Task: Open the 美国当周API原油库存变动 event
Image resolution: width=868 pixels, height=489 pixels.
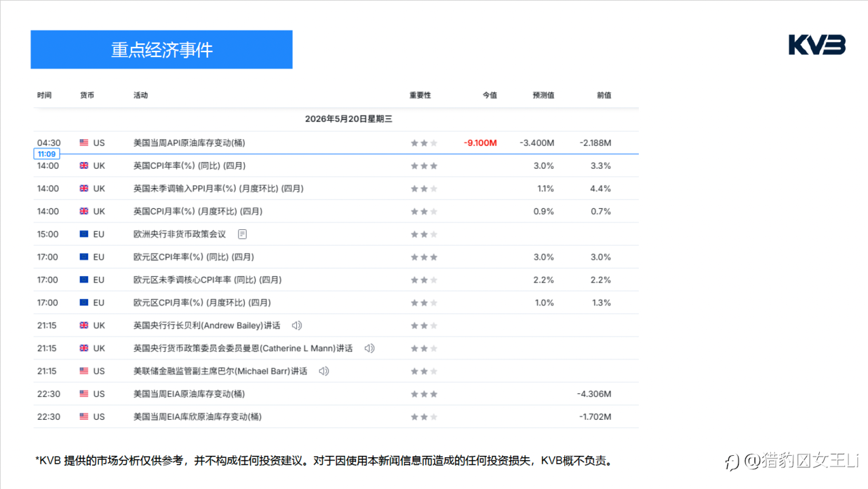Action: point(189,143)
